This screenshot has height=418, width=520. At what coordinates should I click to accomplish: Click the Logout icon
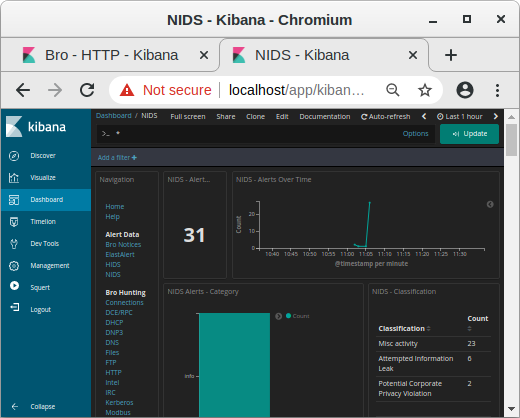14,307
